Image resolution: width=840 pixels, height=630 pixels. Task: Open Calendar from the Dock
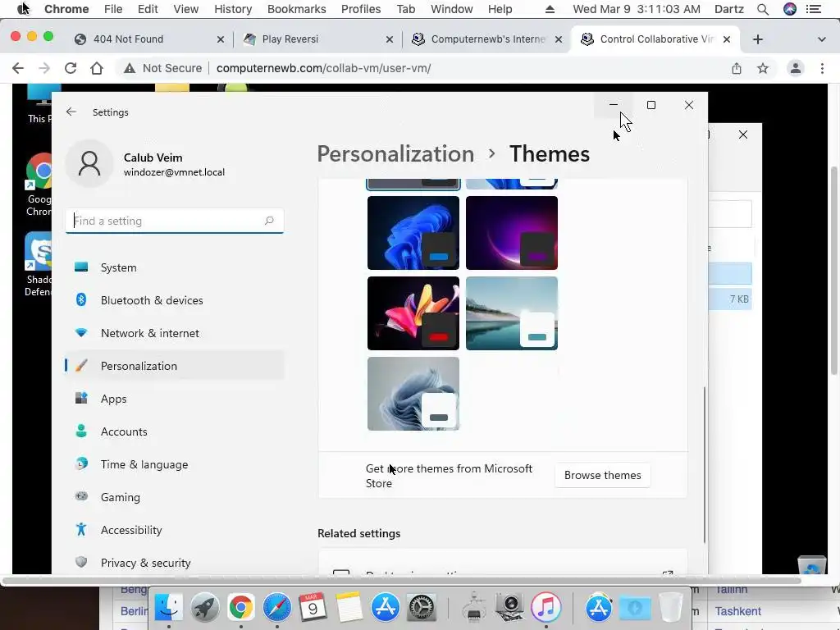pyautogui.click(x=313, y=607)
